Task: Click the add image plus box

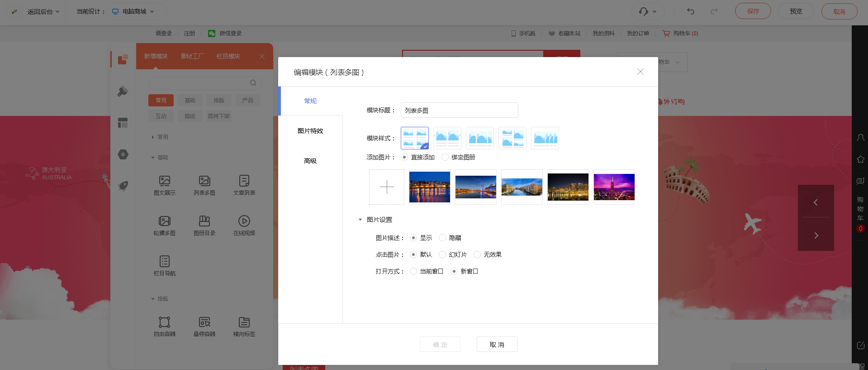Action: tap(387, 187)
